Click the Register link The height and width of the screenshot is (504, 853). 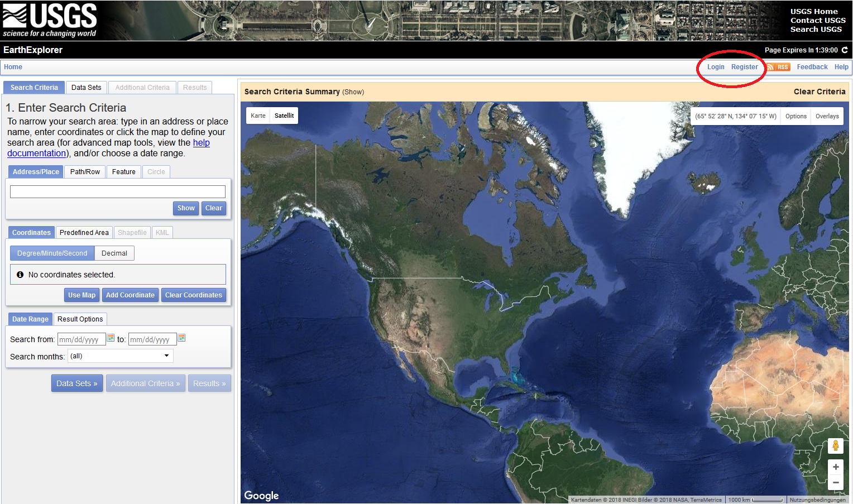(744, 67)
